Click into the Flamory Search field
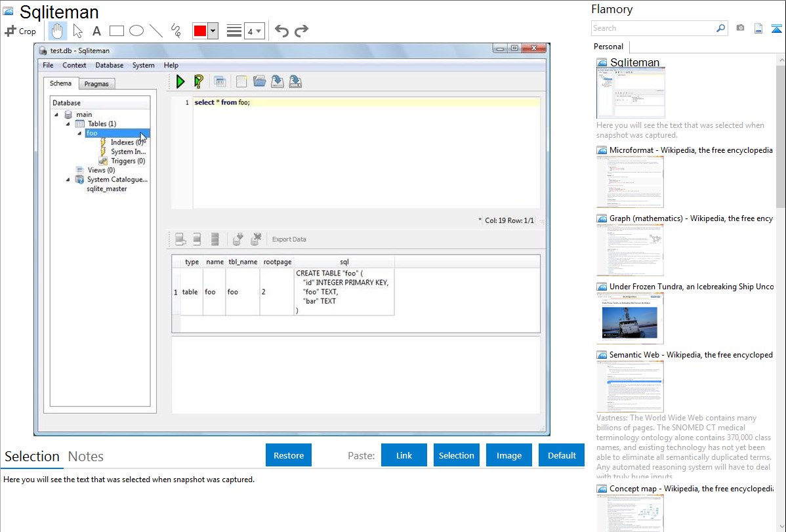 (653, 28)
